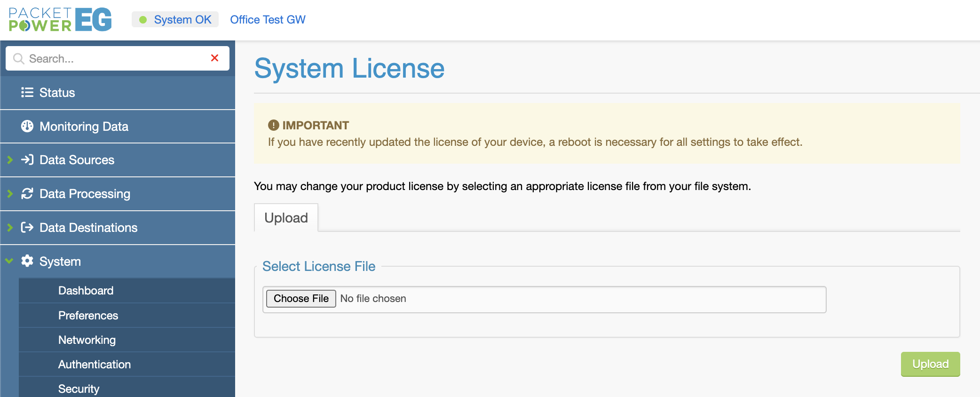Click the red X to clear search
Screen dimensions: 980x397
214,58
